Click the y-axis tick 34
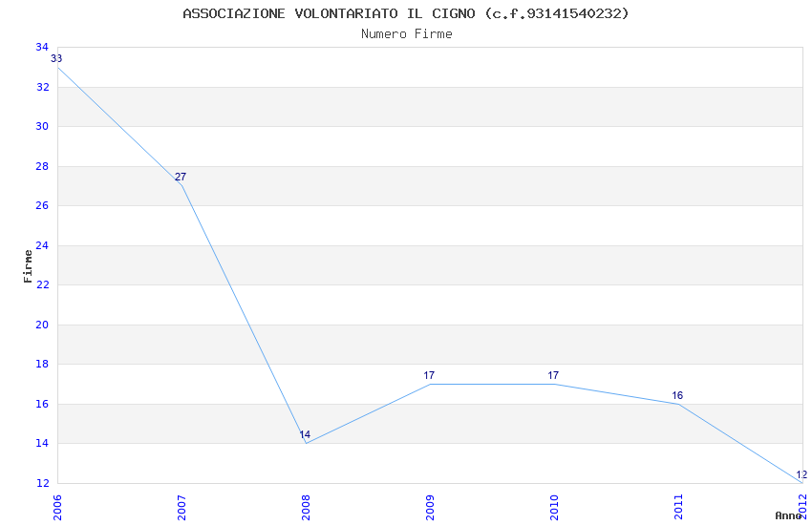Image resolution: width=812 pixels, height=525 pixels. pos(42,47)
